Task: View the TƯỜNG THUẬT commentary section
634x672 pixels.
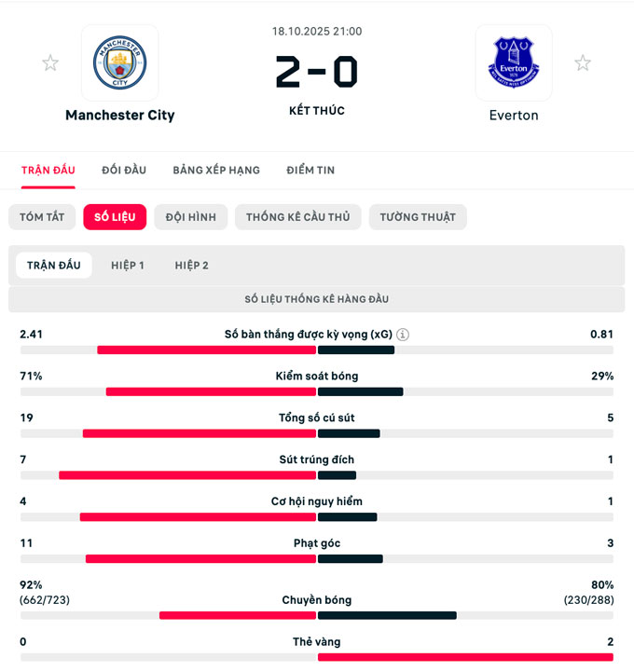Action: (418, 217)
